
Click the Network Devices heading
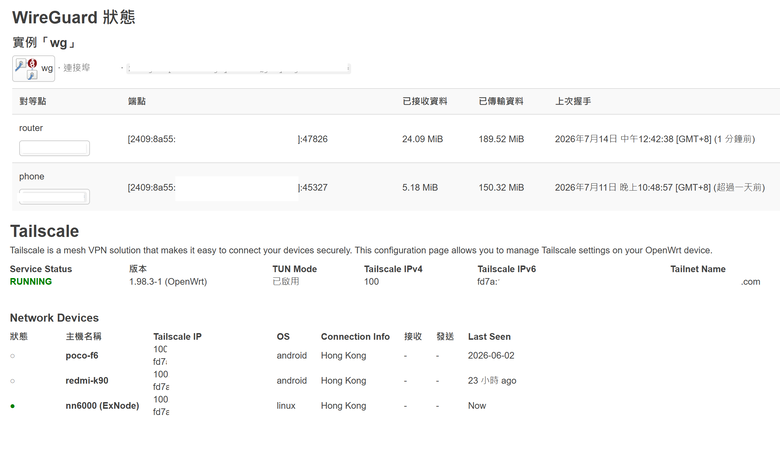[x=54, y=318]
